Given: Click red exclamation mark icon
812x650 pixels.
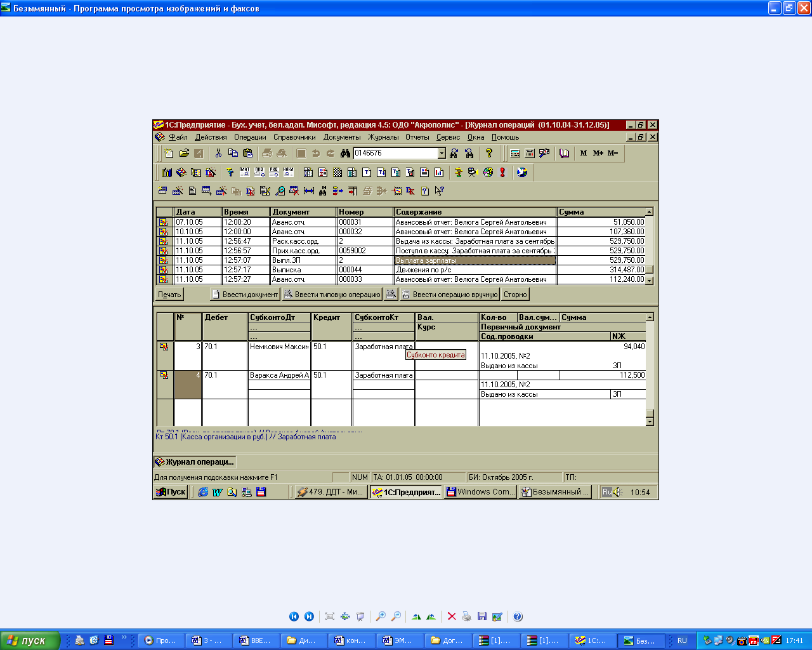Looking at the screenshot, I should pyautogui.click(x=502, y=172).
